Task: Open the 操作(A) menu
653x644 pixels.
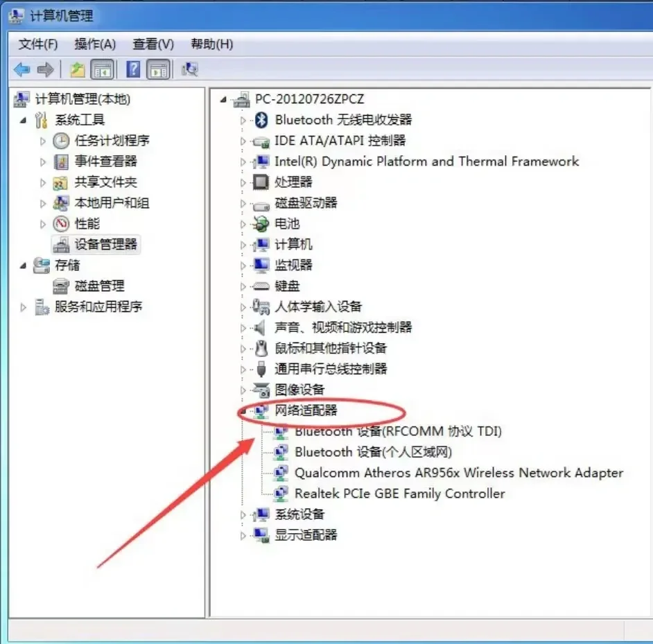Action: [x=95, y=44]
